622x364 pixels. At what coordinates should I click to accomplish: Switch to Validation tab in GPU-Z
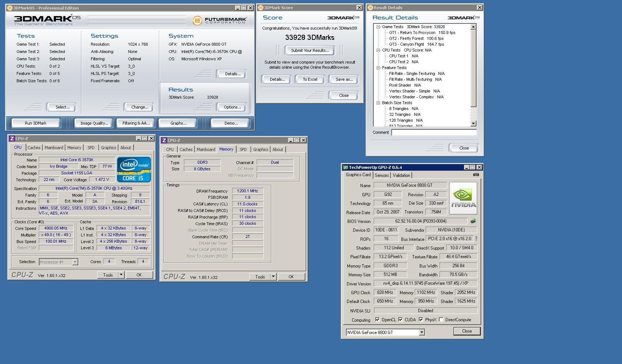coord(402,175)
